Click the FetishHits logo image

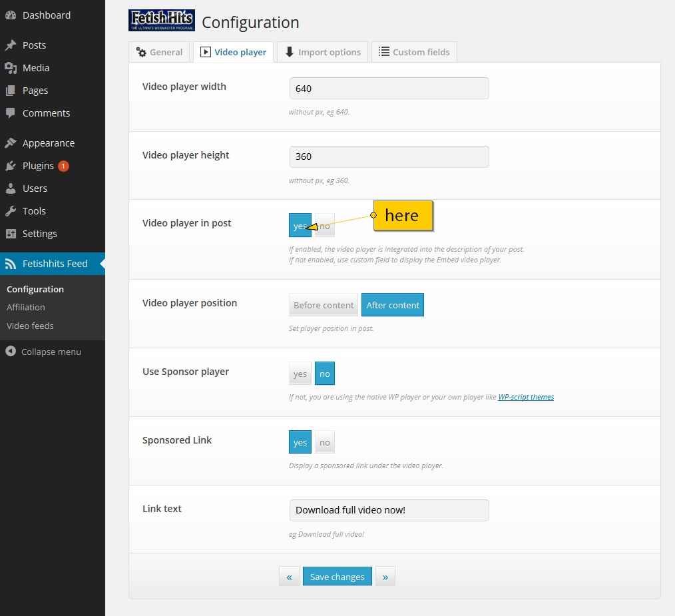162,20
